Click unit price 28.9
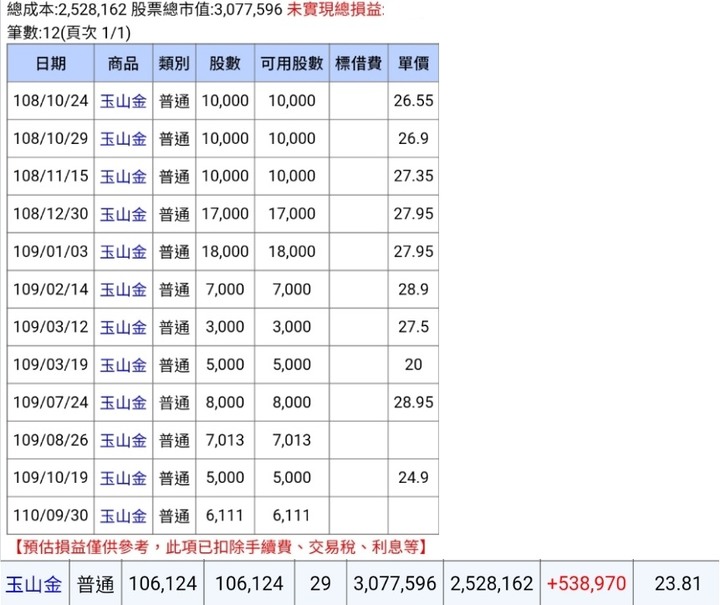720x605 pixels. 413,289
